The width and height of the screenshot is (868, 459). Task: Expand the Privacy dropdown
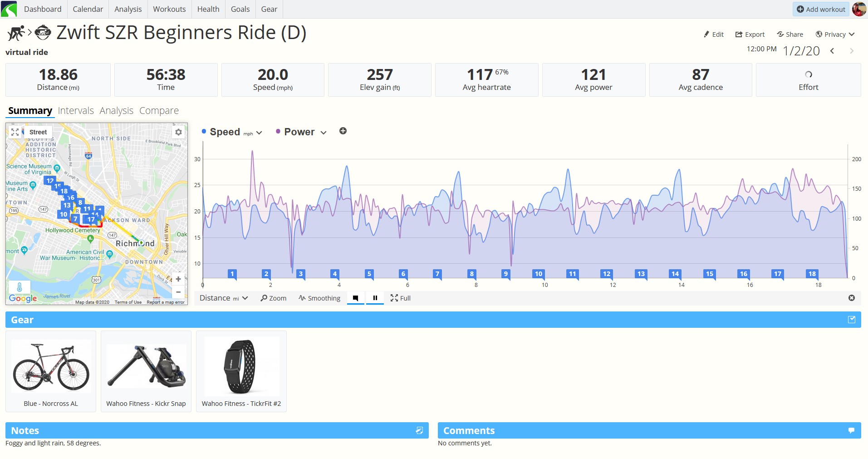(x=835, y=35)
